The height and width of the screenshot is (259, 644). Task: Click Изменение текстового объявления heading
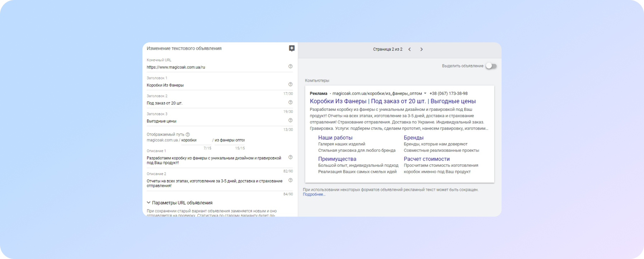(184, 48)
